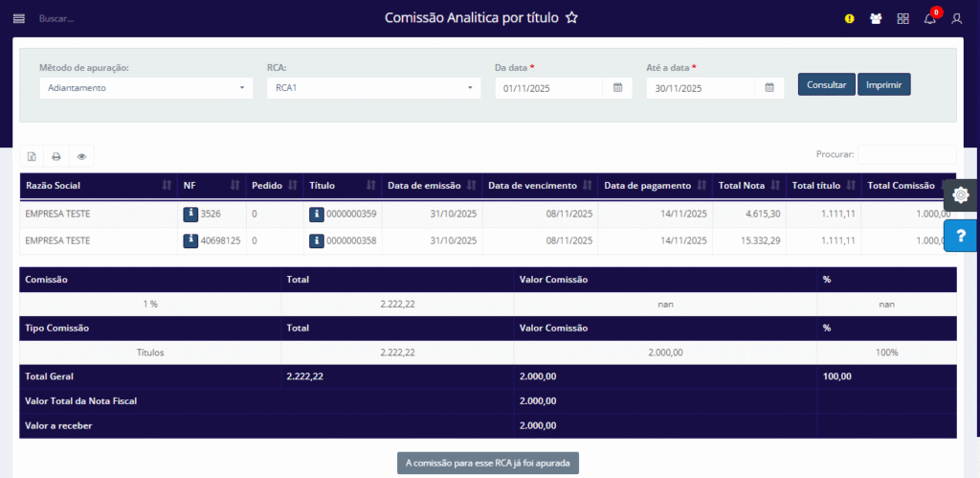
Task: Favorite this page with the star icon
Action: tap(571, 17)
